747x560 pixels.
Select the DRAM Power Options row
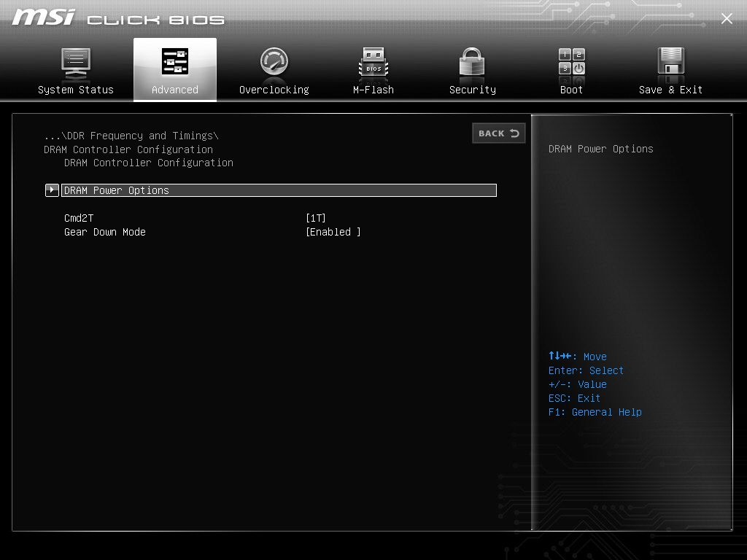[279, 190]
